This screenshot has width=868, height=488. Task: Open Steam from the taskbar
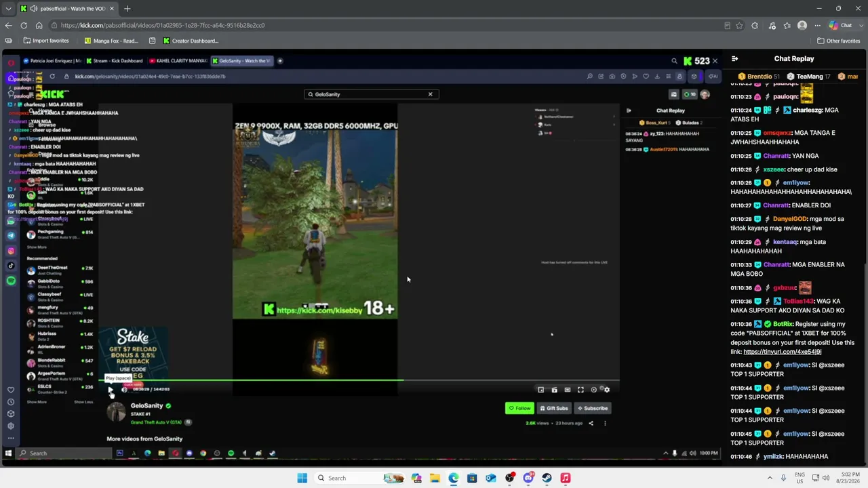click(x=547, y=478)
